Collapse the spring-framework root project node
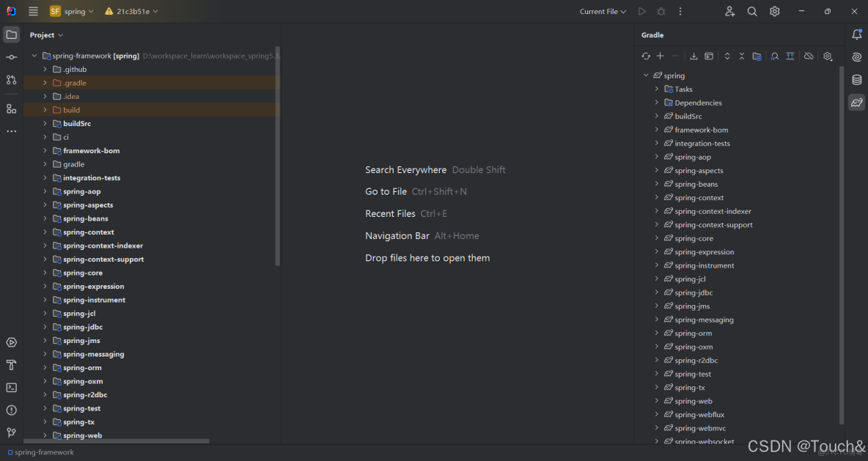The image size is (868, 461). pyautogui.click(x=34, y=55)
